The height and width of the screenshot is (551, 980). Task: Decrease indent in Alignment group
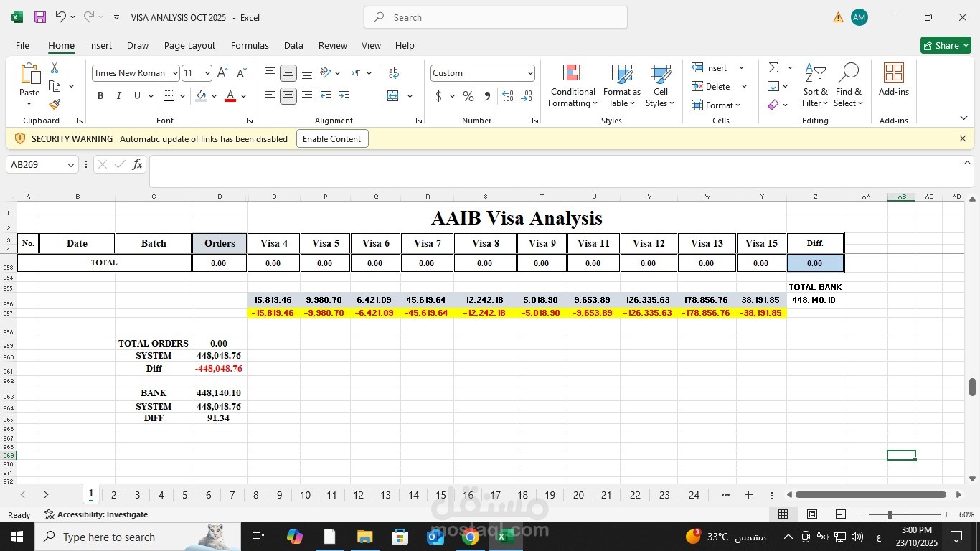coord(326,96)
